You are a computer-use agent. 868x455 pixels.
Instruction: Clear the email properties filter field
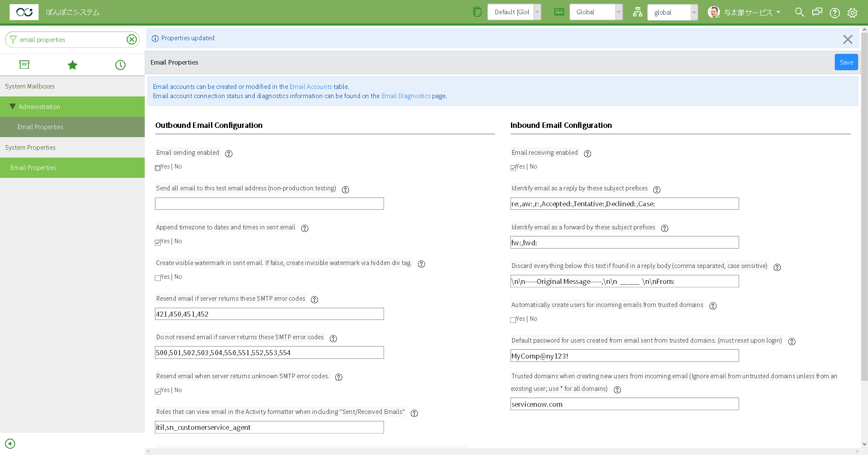pyautogui.click(x=132, y=39)
